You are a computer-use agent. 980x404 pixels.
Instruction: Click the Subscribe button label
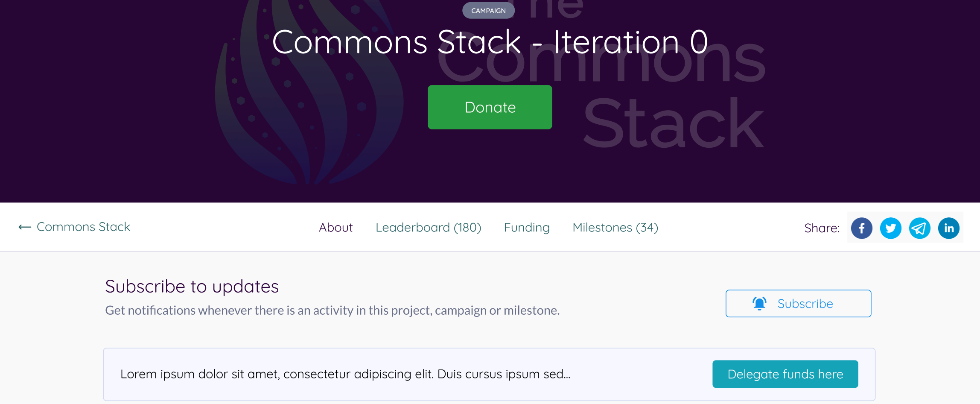point(805,304)
